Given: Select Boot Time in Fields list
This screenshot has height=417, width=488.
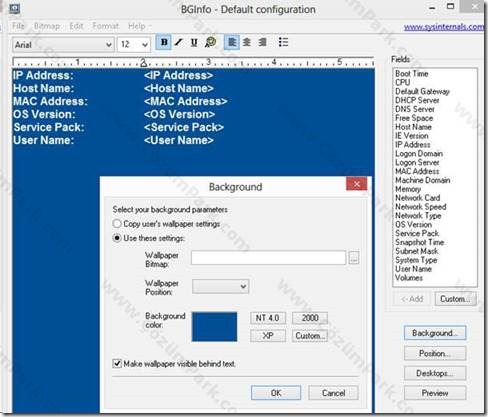Looking at the screenshot, I should (x=412, y=73).
